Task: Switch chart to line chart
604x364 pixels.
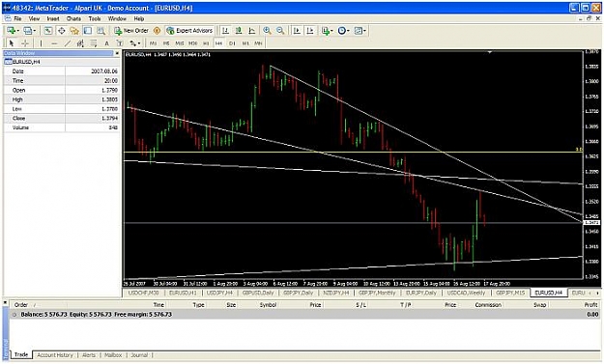Action: pyautogui.click(x=252, y=30)
